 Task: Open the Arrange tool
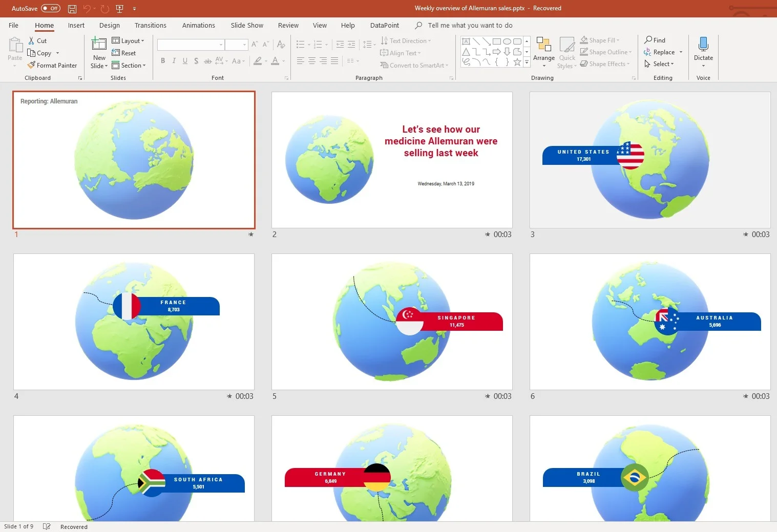coord(543,51)
